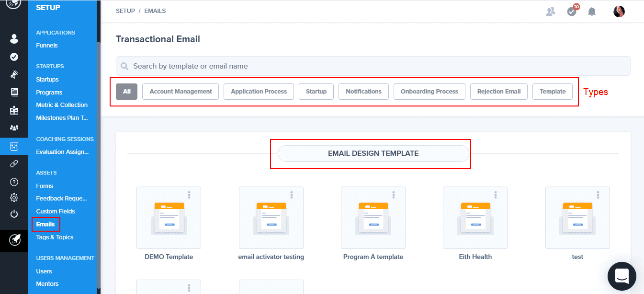Image resolution: width=644 pixels, height=294 pixels.
Task: Click the checkmark tasks icon in left rail
Action: [14, 57]
